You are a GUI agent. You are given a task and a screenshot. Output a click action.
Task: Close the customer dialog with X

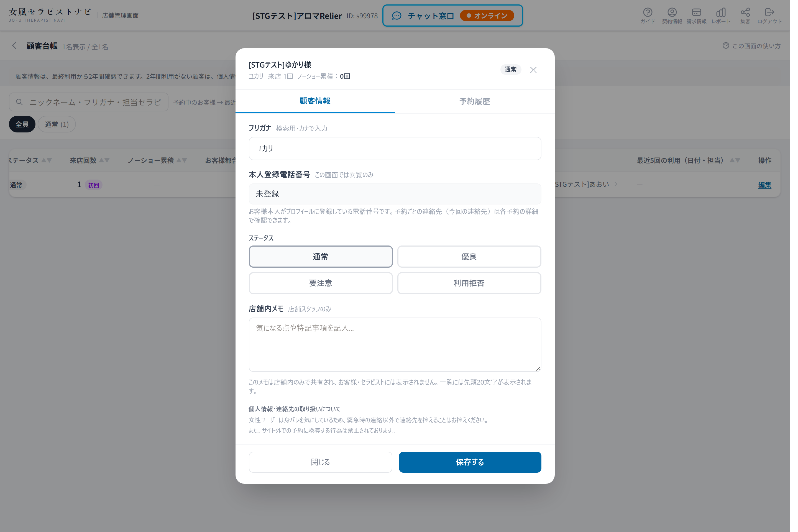[533, 70]
